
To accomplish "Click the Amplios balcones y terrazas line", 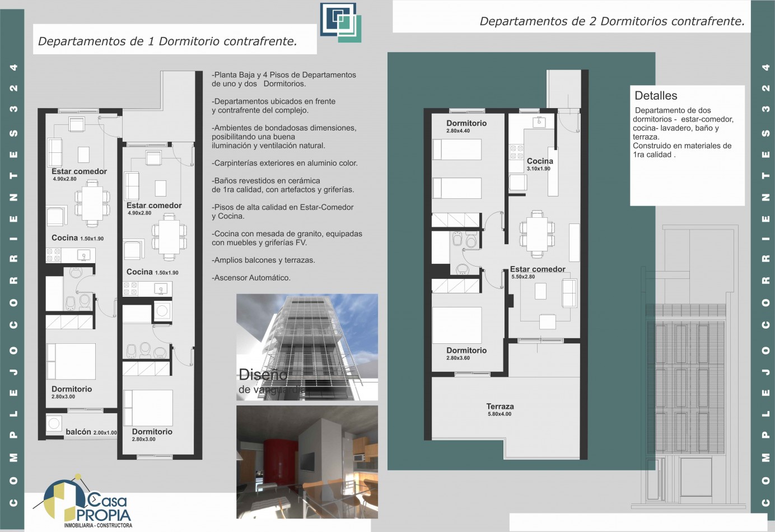I will (x=263, y=260).
